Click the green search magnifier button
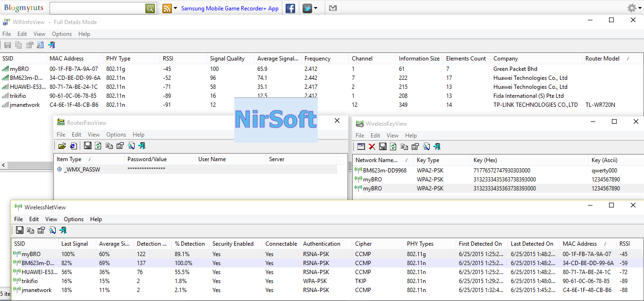 pyautogui.click(x=150, y=8)
